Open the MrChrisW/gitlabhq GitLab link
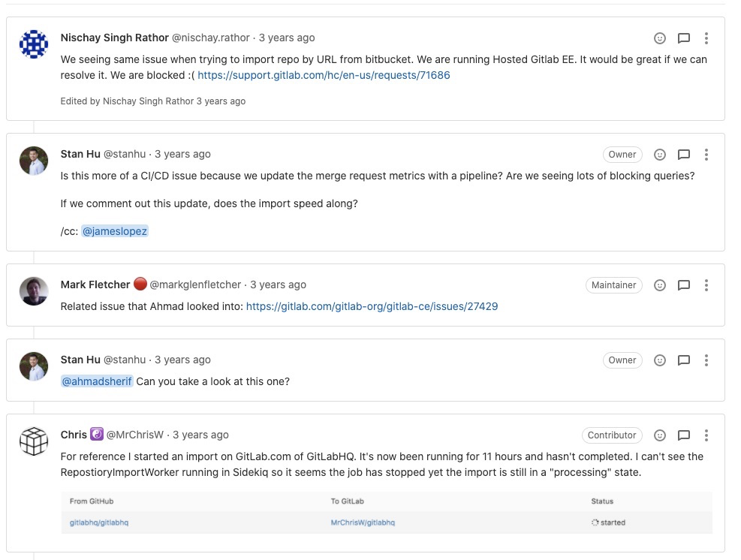 click(363, 522)
